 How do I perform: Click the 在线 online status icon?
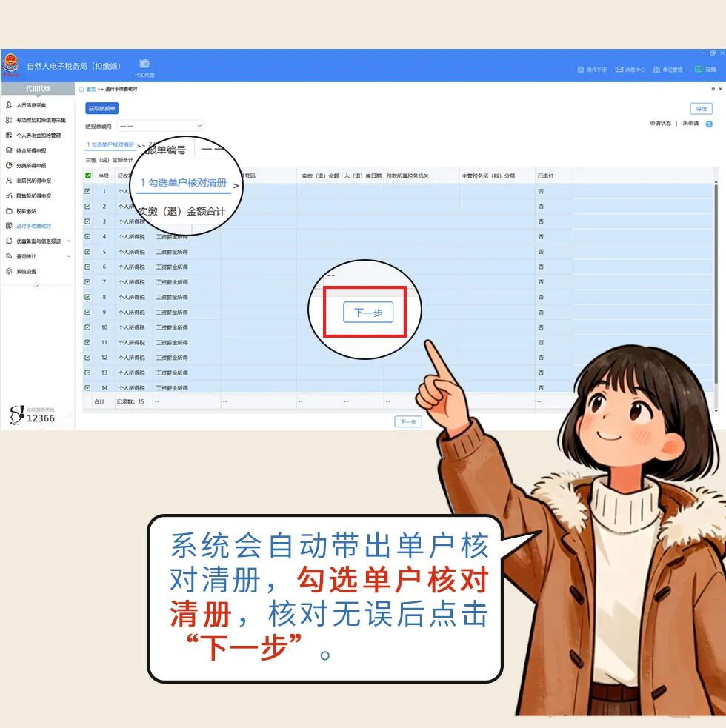point(705,70)
